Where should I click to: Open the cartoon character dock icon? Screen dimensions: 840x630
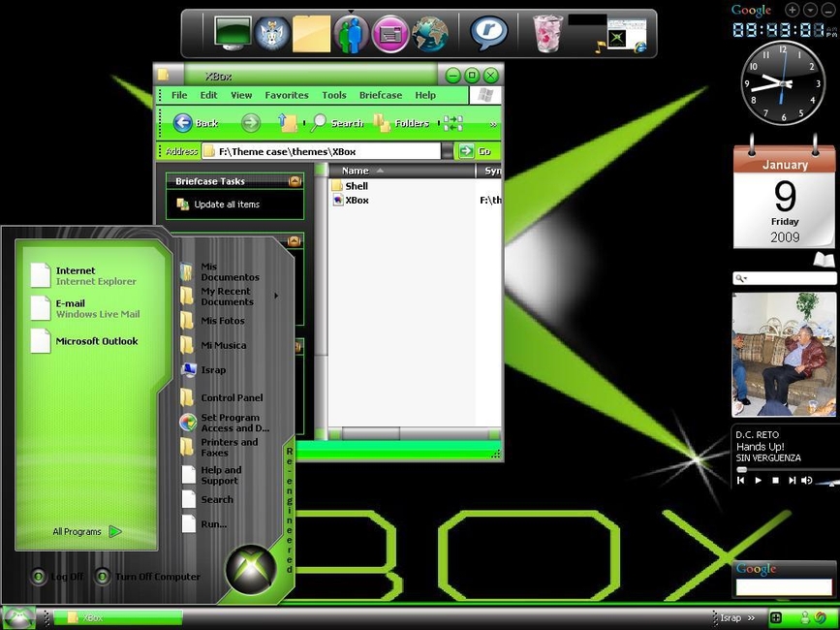click(272, 34)
